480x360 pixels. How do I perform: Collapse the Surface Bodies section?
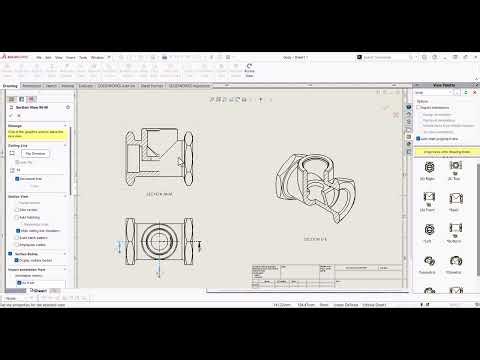point(65,254)
